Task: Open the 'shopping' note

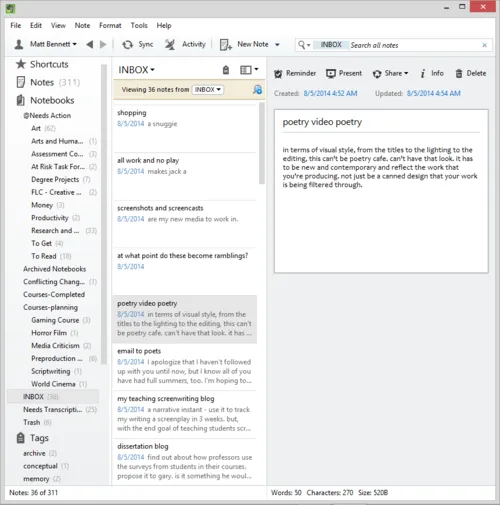Action: coord(184,129)
